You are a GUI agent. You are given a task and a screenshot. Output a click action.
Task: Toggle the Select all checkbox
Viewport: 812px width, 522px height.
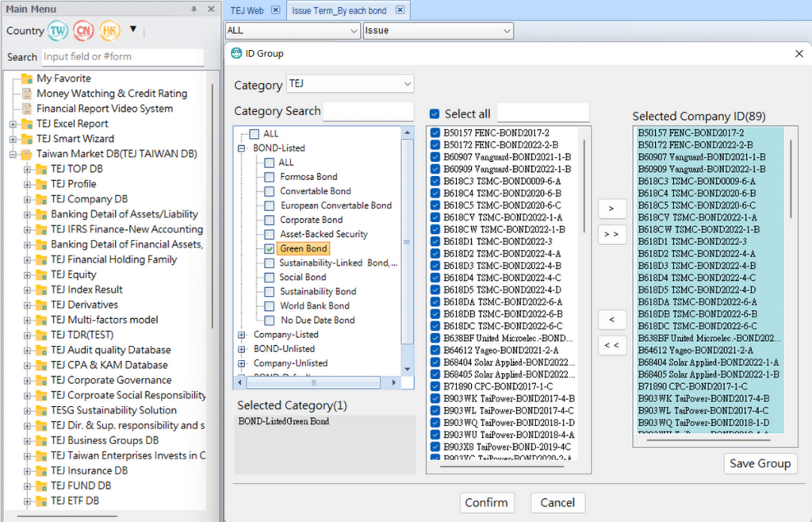coord(435,114)
